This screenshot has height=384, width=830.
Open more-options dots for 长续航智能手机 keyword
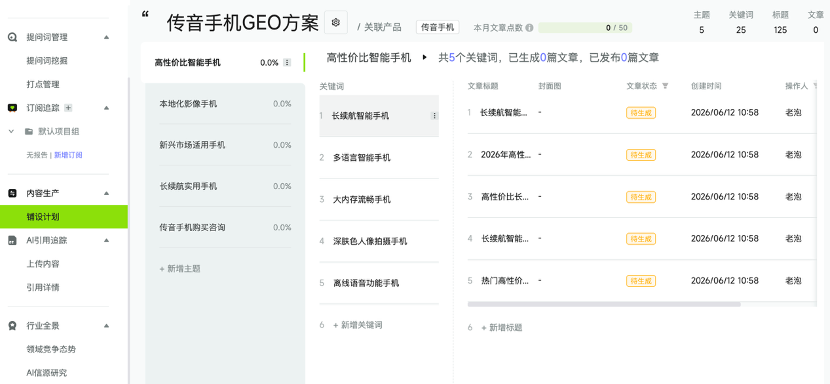click(435, 115)
